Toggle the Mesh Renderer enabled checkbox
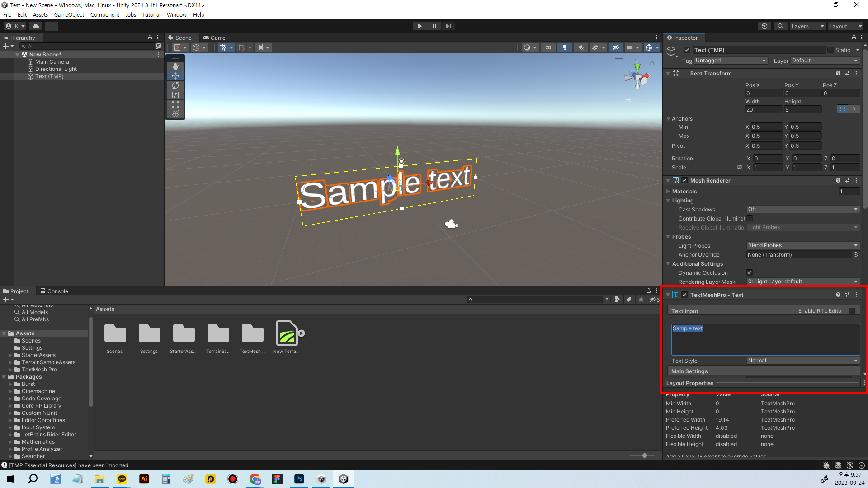This screenshot has height=488, width=868. 684,180
